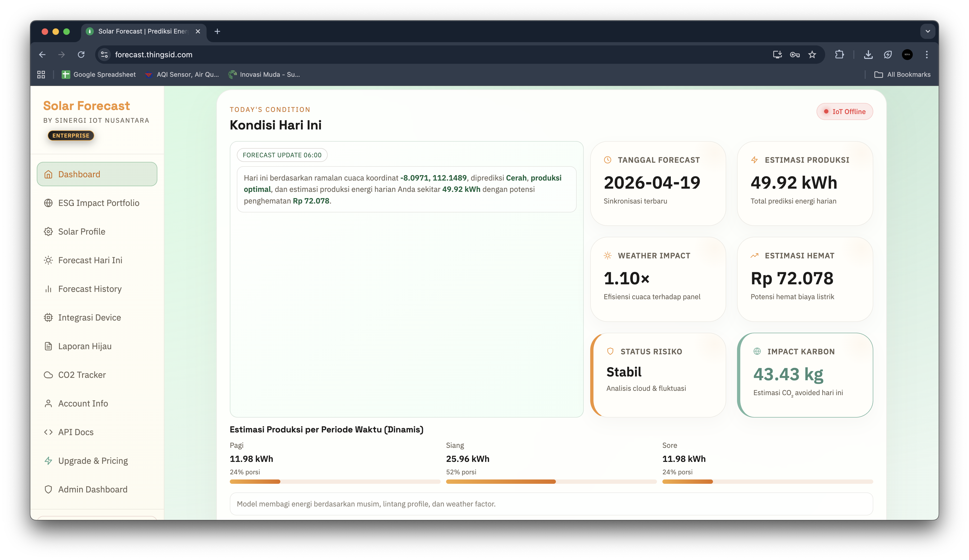This screenshot has height=560, width=969.
Task: Open the browser extensions puzzle icon
Action: (x=839, y=55)
